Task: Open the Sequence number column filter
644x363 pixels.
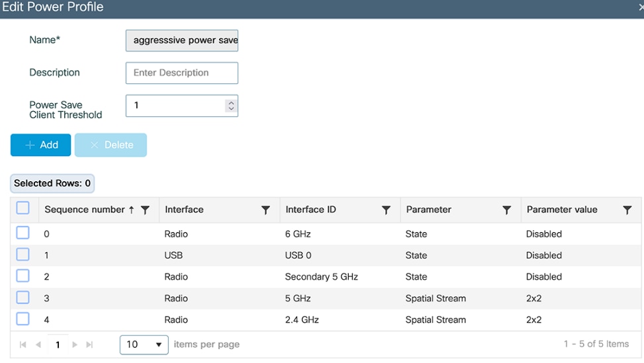Action: (145, 210)
